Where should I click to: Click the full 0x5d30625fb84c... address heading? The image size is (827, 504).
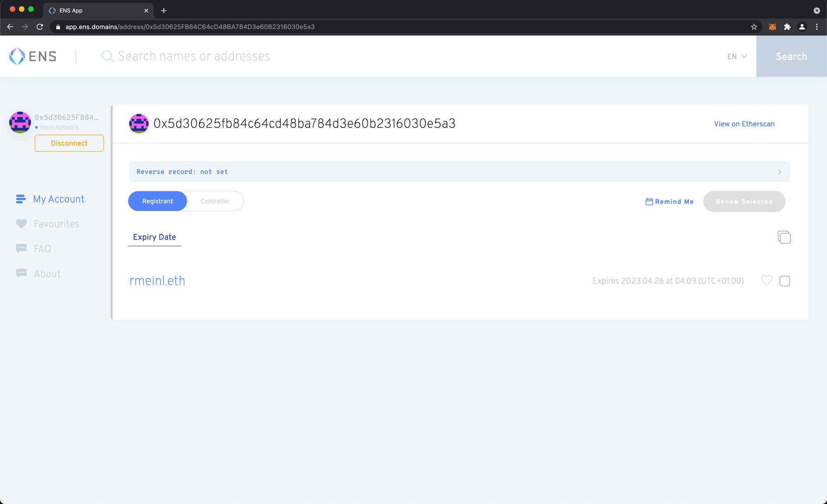click(x=304, y=124)
